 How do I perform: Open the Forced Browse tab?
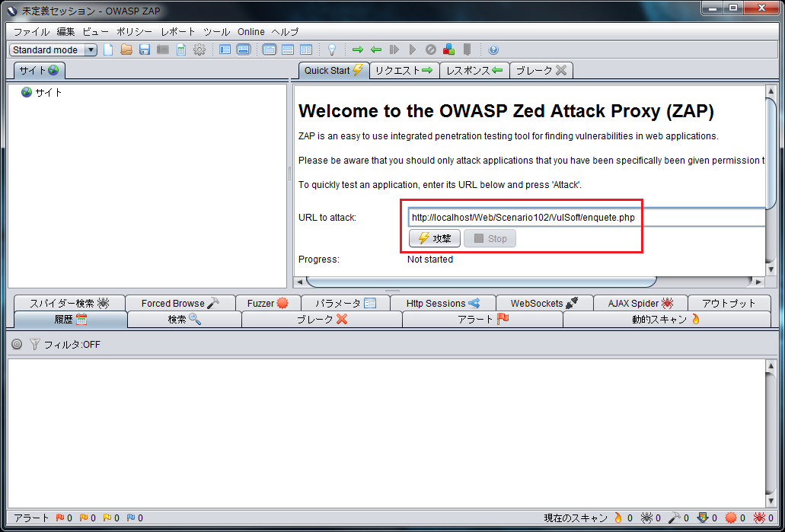(180, 303)
